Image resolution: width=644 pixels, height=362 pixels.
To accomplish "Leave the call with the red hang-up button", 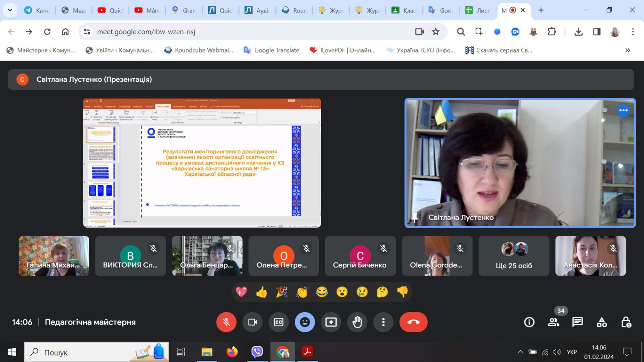I will click(413, 322).
